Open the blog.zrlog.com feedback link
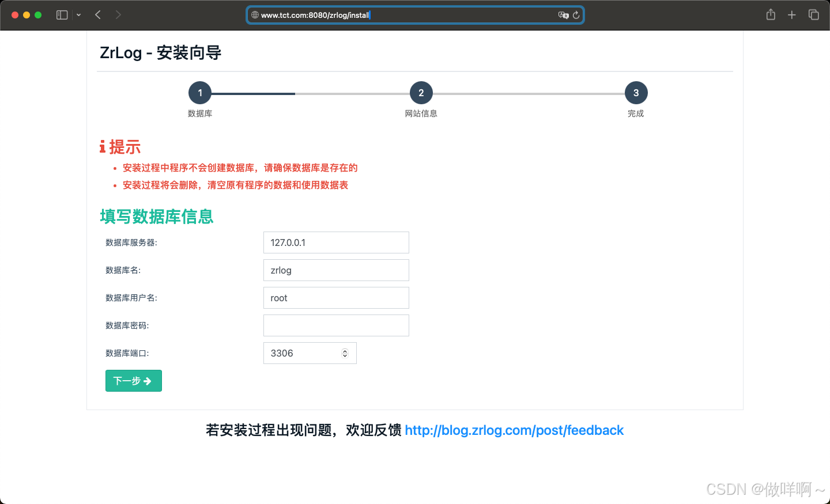830x504 pixels. 514,430
